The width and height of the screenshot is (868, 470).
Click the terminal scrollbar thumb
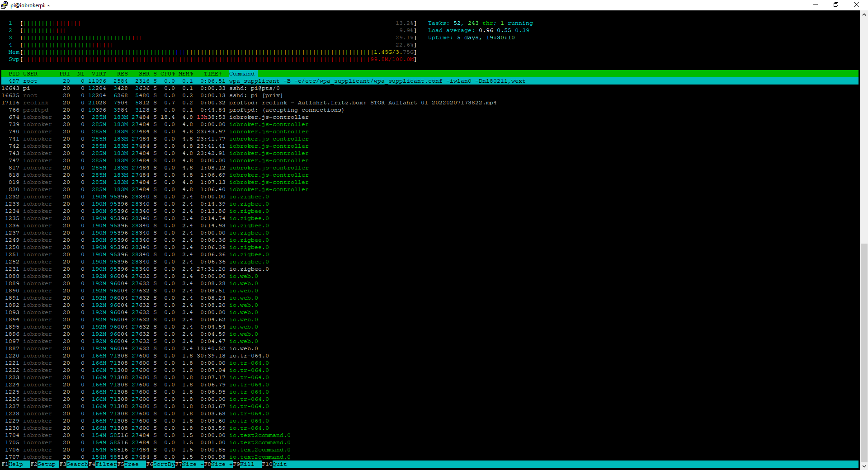(x=864, y=352)
